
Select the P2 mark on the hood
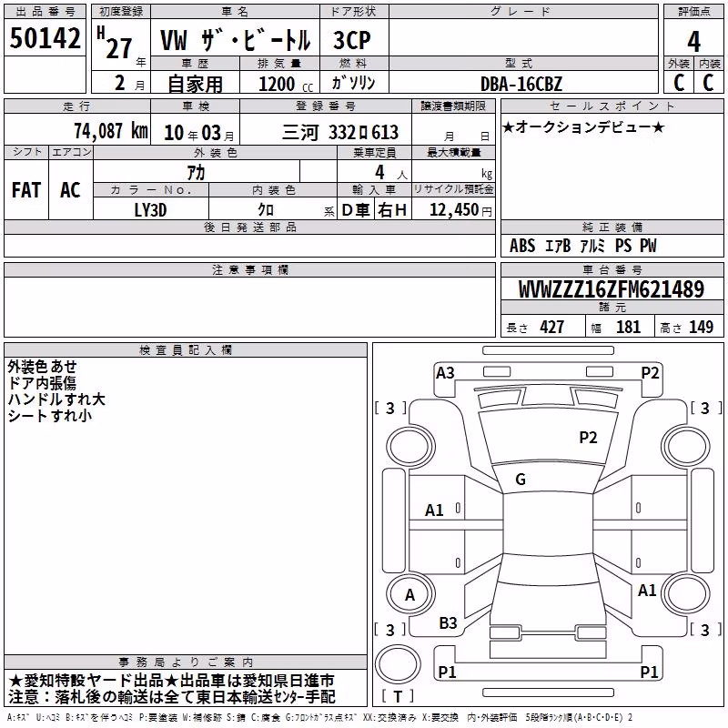click(x=588, y=437)
